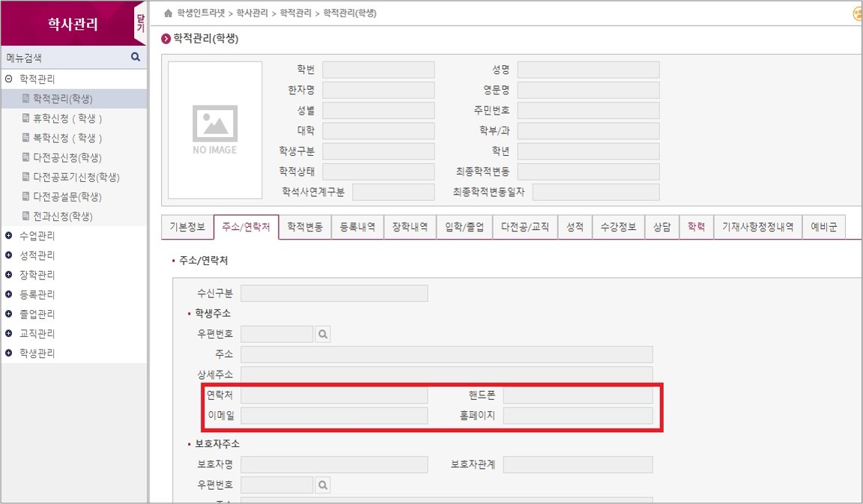Image resolution: width=863 pixels, height=504 pixels.
Task: Click the guardian address postal code search icon
Action: [x=323, y=485]
